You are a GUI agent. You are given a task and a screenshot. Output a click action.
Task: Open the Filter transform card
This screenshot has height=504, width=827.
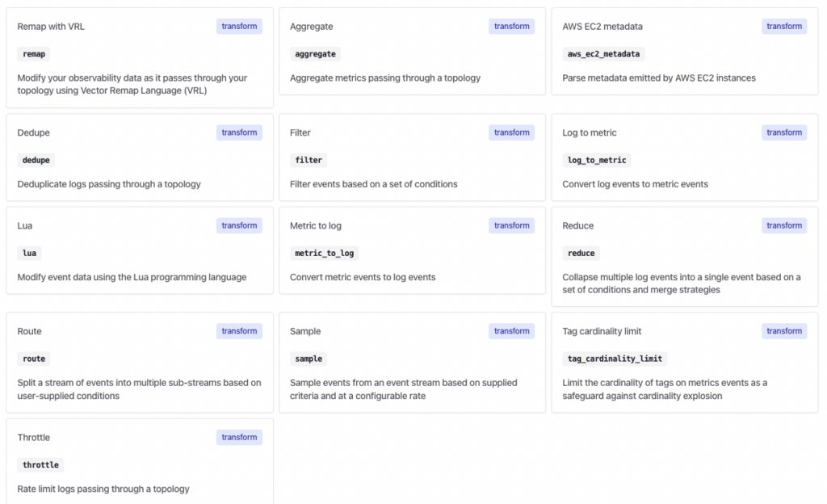click(x=412, y=157)
